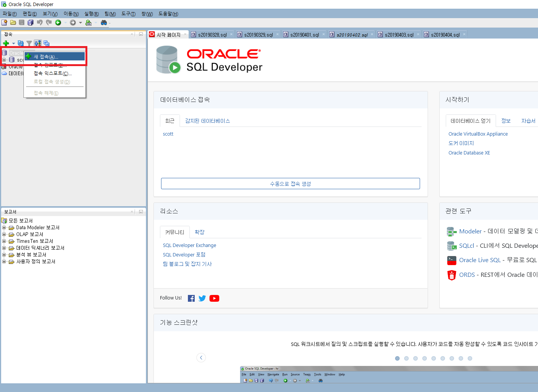Click the ORDS red shield icon
538x392 pixels.
[452, 275]
